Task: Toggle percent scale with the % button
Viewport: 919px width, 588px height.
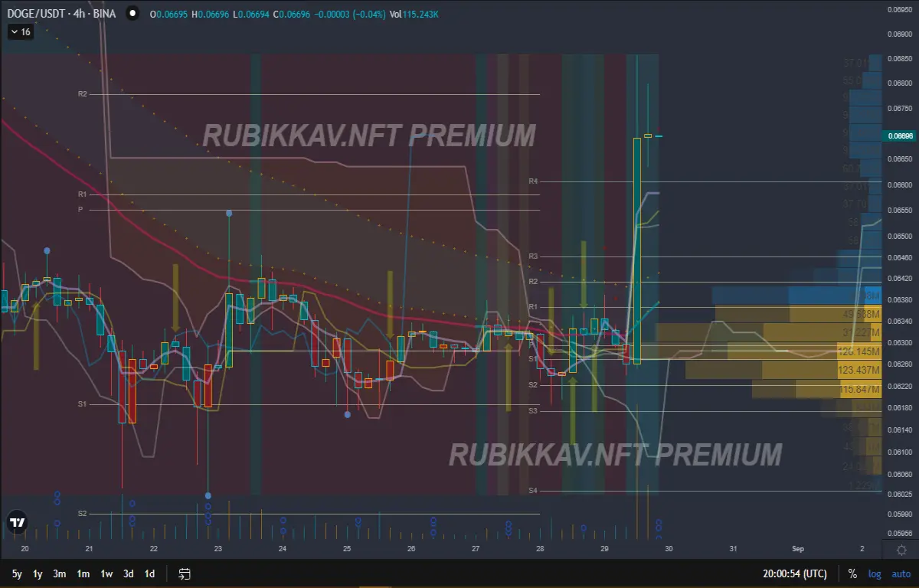Action: tap(852, 573)
